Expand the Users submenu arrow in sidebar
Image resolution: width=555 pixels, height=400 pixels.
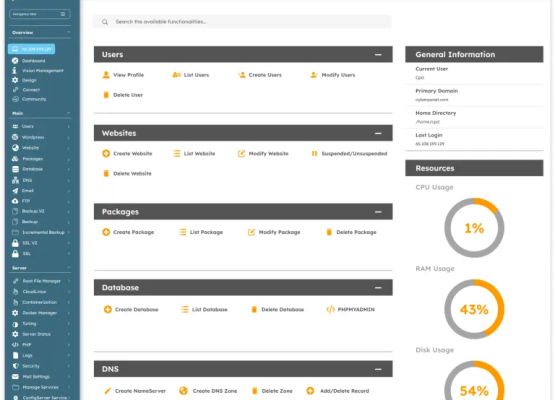tap(68, 126)
